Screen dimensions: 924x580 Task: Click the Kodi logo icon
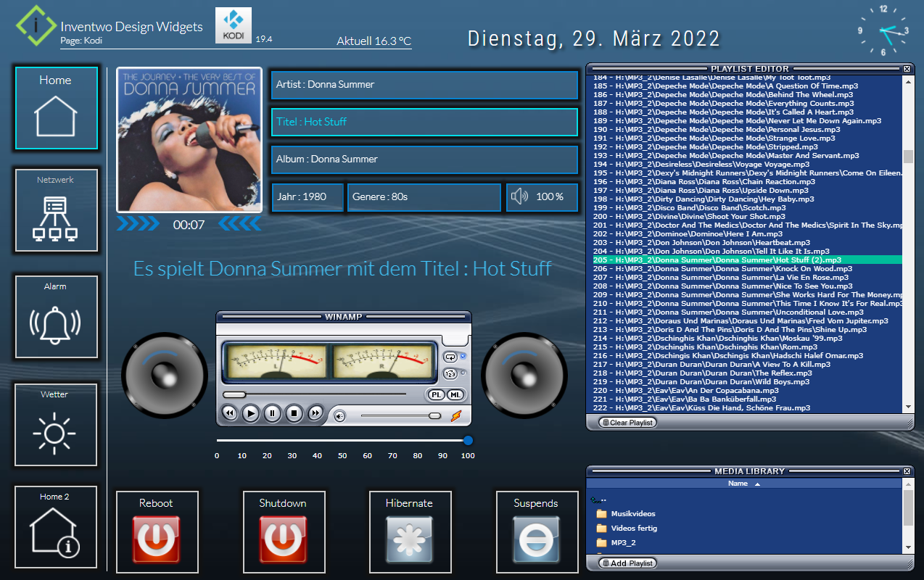tap(234, 25)
